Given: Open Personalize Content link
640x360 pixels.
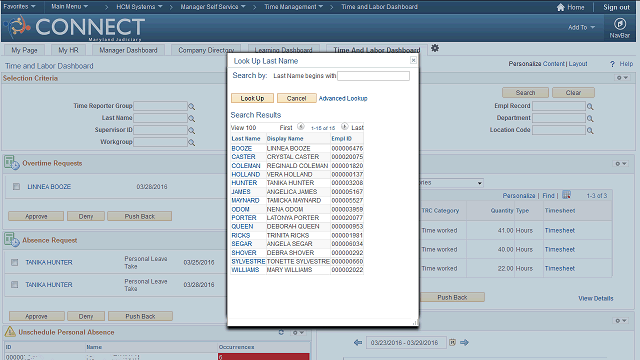Looking at the screenshot, I should 554,64.
